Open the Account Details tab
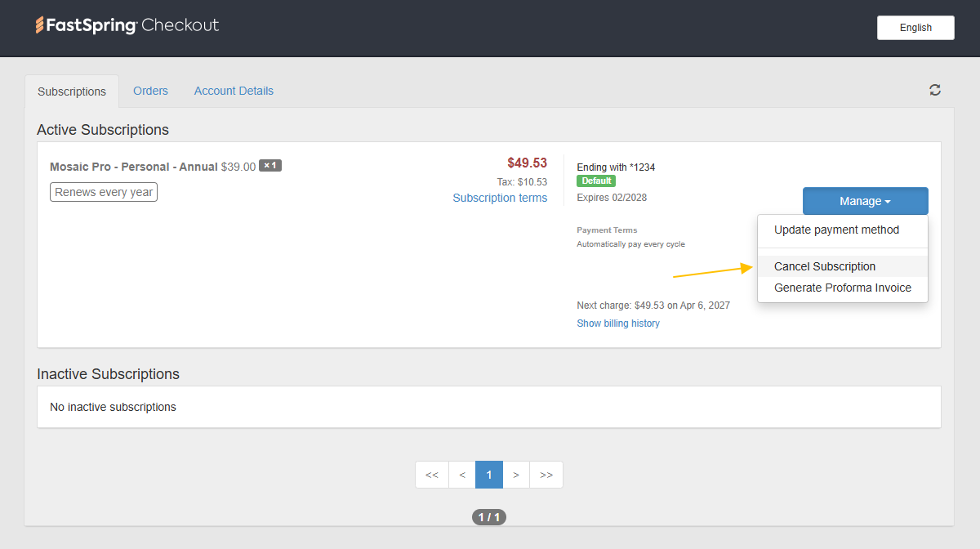 pyautogui.click(x=234, y=91)
